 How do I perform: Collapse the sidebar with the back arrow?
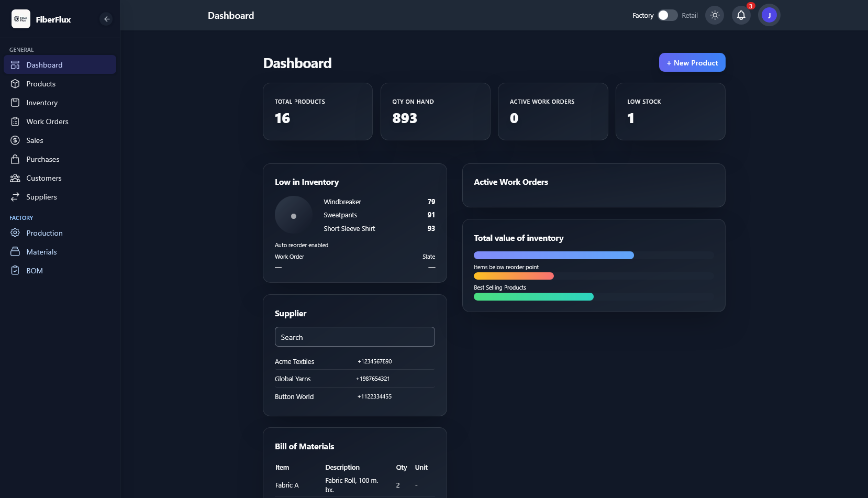pyautogui.click(x=106, y=19)
